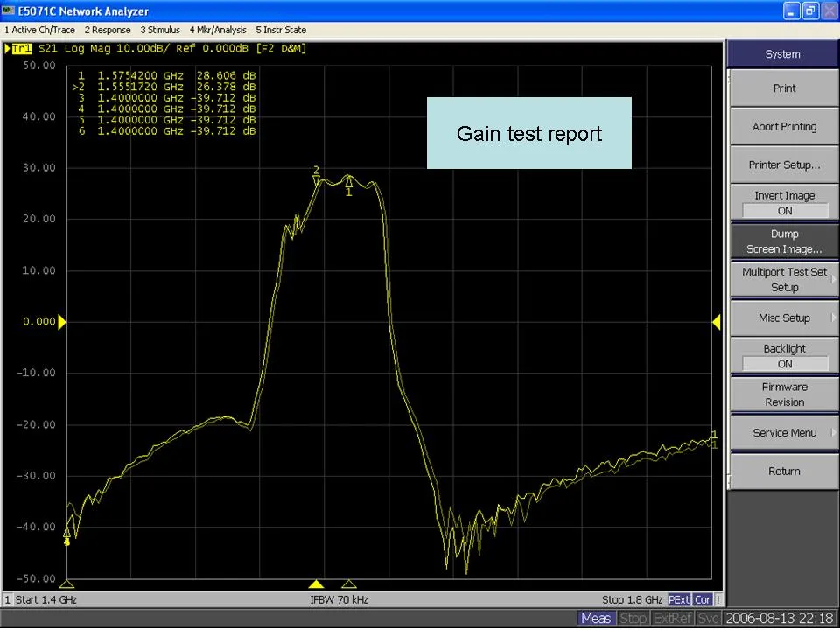
Task: Select Dump Screen Image
Action: point(783,241)
